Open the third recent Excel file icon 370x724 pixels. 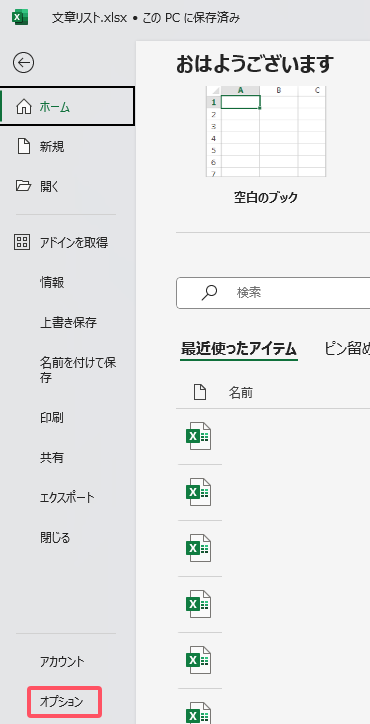click(x=199, y=548)
